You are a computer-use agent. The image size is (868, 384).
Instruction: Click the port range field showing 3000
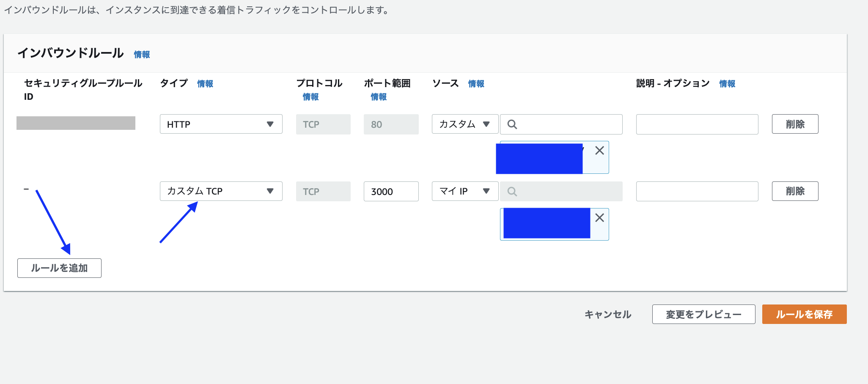click(391, 192)
